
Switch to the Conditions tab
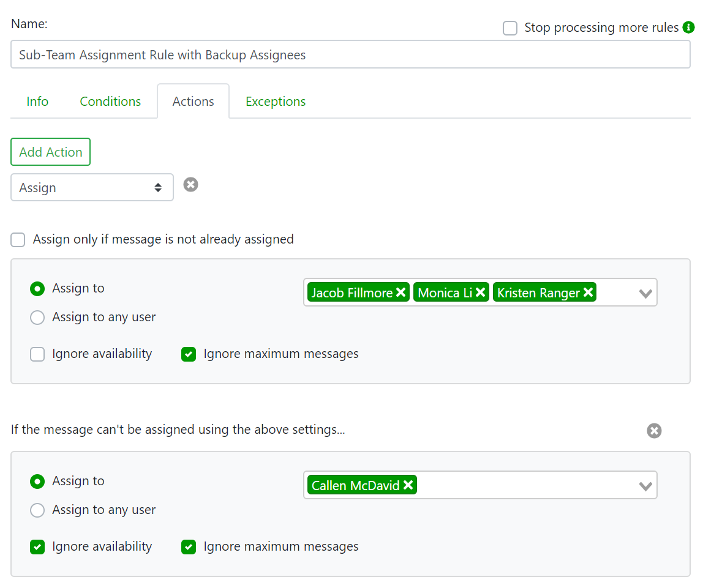coord(110,102)
